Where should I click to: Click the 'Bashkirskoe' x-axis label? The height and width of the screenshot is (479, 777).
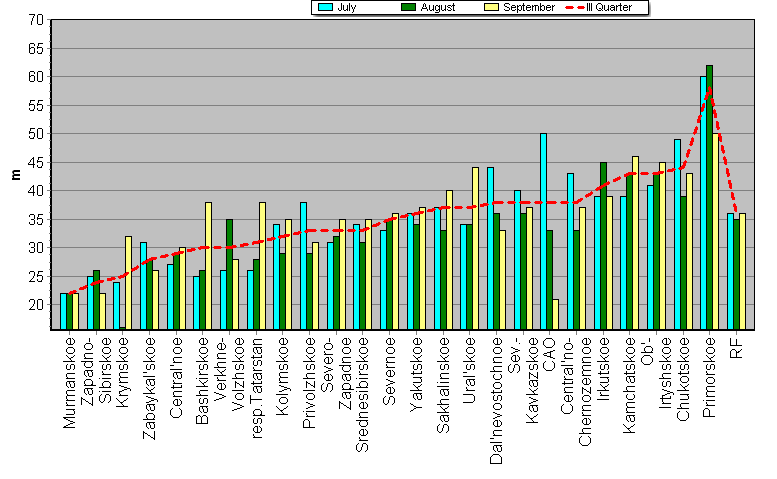point(202,381)
